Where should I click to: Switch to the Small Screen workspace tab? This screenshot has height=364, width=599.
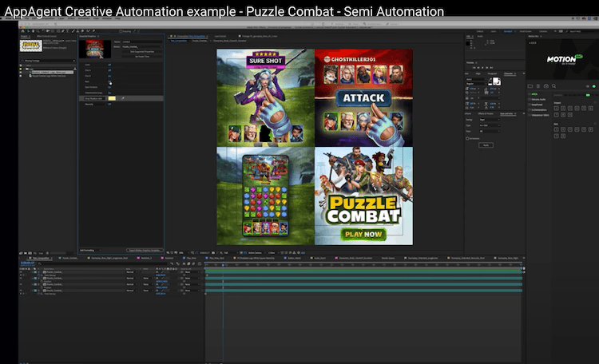526,31
